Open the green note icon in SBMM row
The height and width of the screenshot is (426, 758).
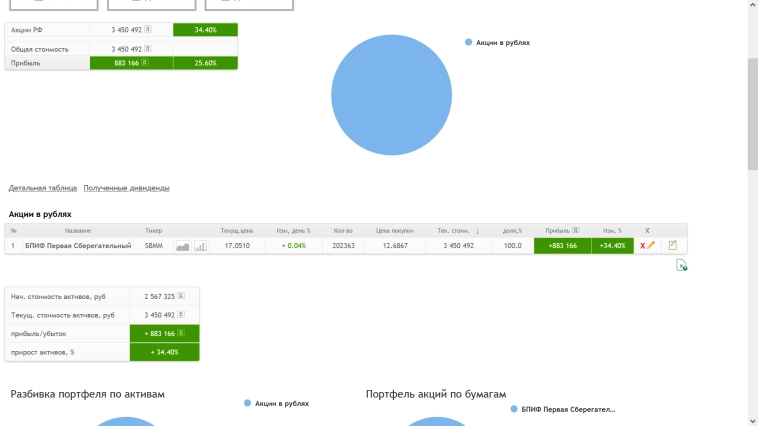click(x=673, y=246)
